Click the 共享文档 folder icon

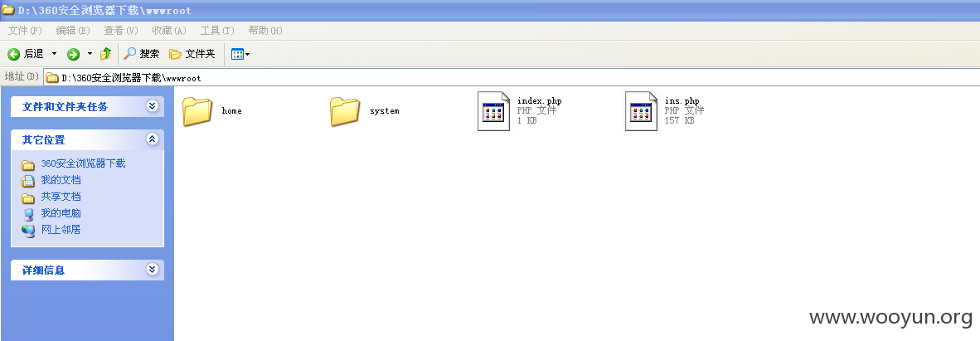[x=28, y=197]
